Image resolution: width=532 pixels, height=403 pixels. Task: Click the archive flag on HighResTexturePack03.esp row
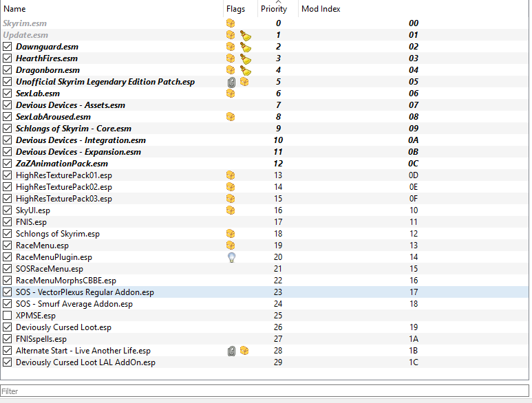[231, 199]
